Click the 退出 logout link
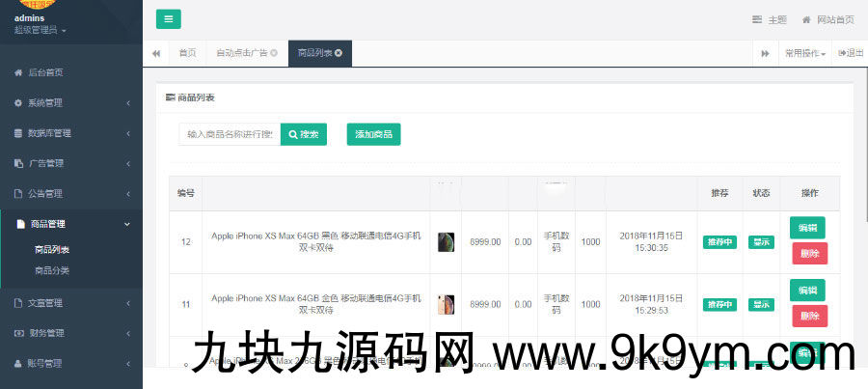 pos(851,53)
